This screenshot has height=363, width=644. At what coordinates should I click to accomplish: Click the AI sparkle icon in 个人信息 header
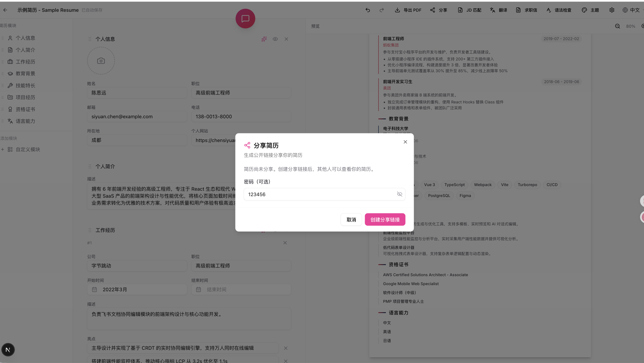click(264, 39)
